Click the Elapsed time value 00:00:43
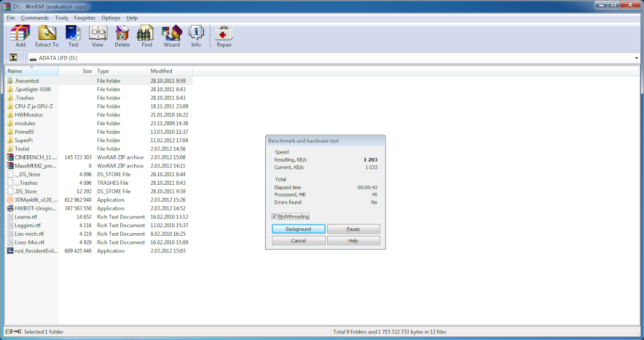The width and height of the screenshot is (644, 340). [368, 187]
